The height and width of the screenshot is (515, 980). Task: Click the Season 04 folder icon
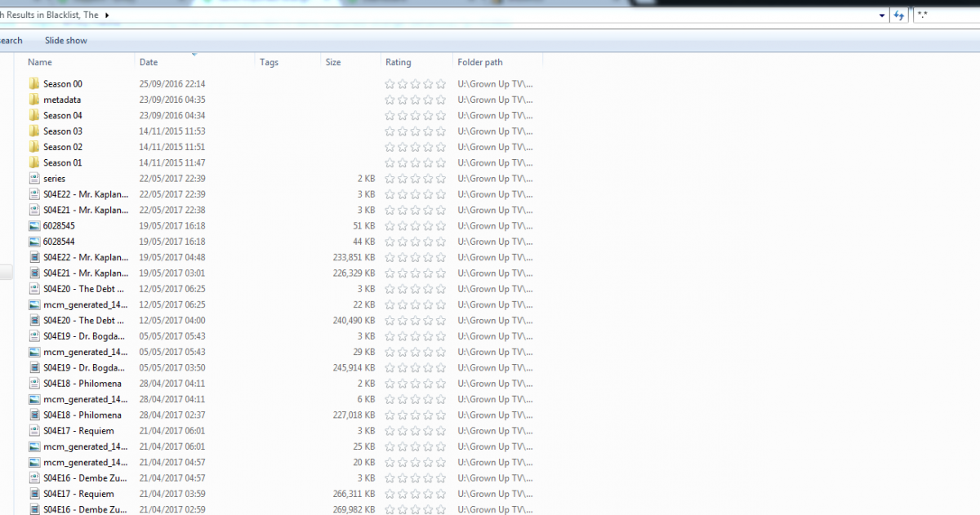click(x=33, y=115)
